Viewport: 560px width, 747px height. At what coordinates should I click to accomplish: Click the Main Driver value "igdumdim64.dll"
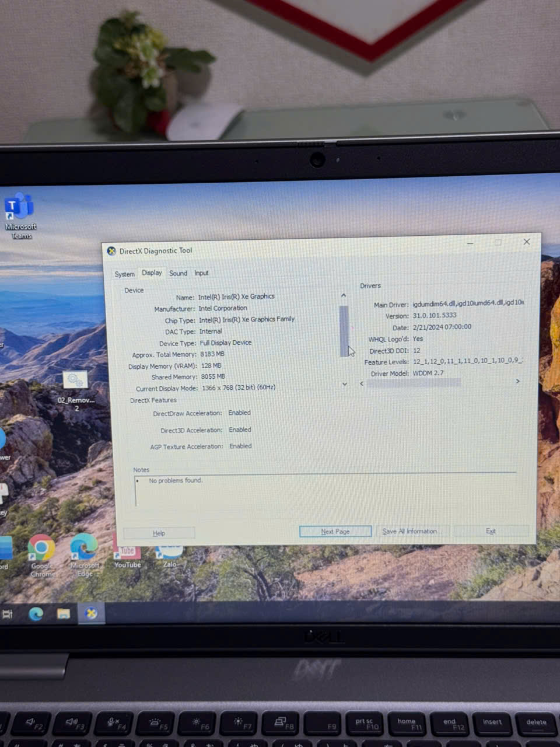[x=434, y=303]
